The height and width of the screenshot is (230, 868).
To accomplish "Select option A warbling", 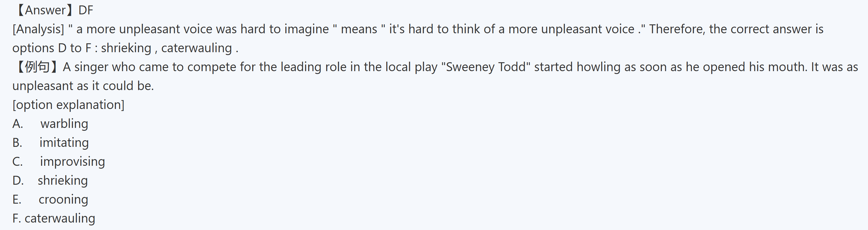I will coord(64,124).
